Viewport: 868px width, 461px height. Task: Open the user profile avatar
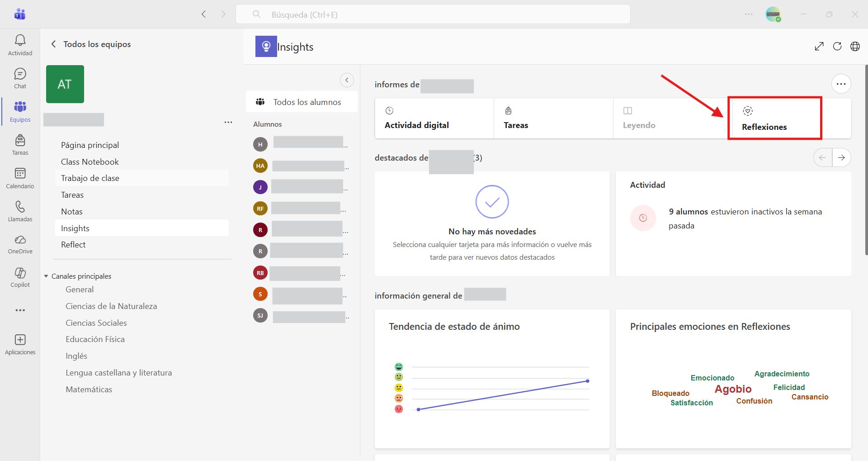coord(773,14)
